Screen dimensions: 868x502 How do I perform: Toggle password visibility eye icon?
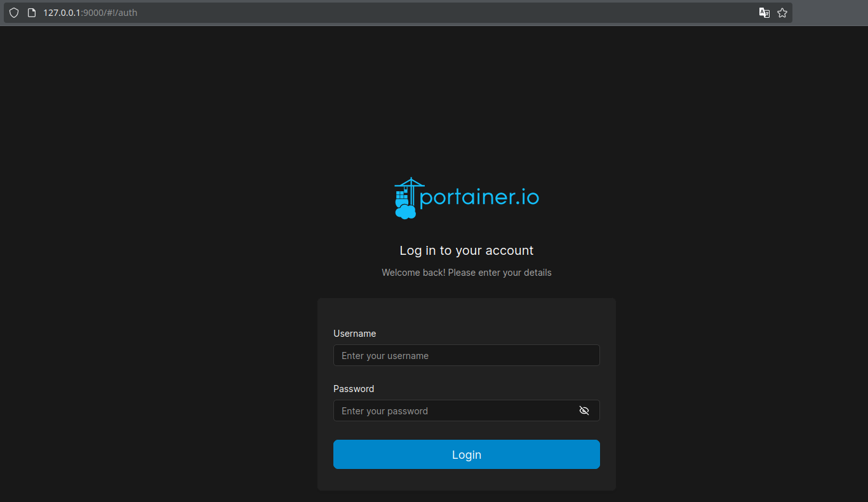[584, 410]
